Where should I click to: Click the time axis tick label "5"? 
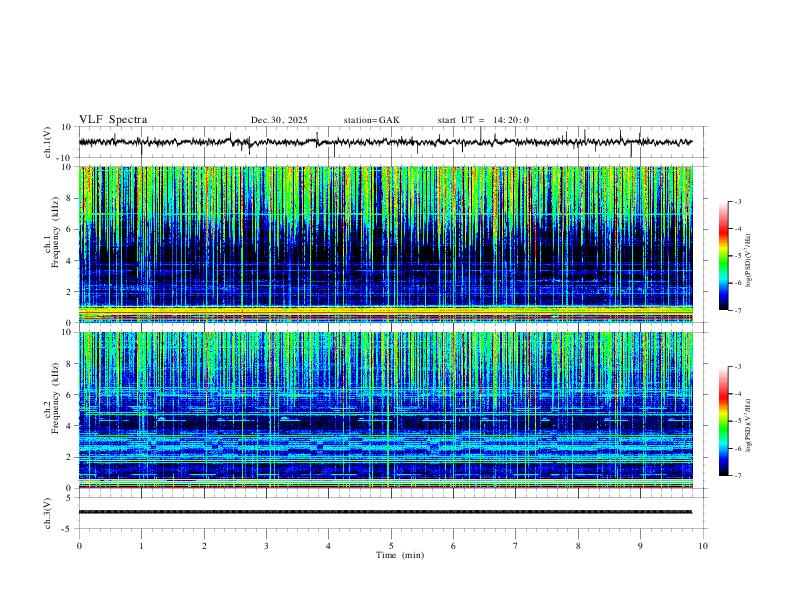(x=391, y=546)
